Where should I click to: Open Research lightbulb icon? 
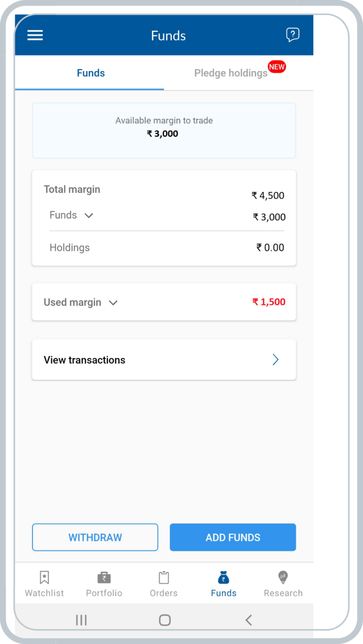(x=283, y=578)
